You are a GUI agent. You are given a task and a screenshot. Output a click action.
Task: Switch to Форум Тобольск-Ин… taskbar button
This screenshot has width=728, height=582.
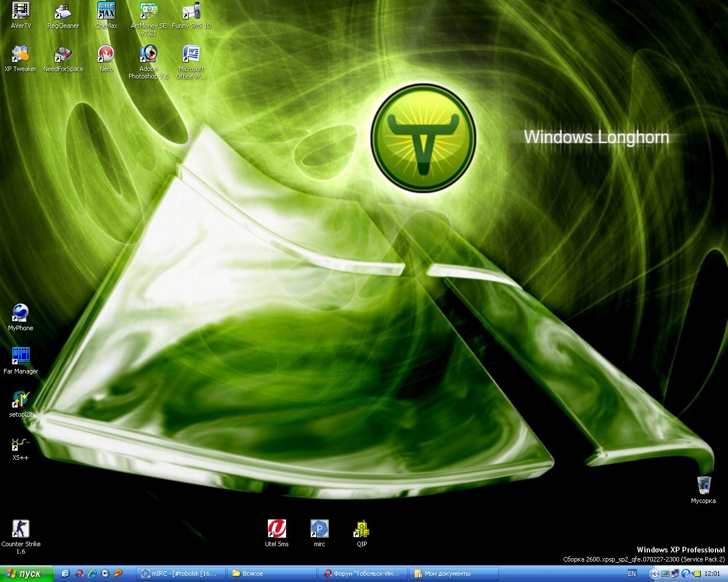(363, 573)
